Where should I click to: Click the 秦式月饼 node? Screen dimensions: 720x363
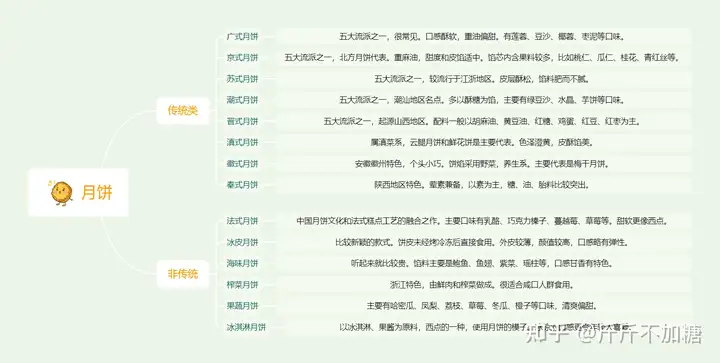tap(242, 185)
